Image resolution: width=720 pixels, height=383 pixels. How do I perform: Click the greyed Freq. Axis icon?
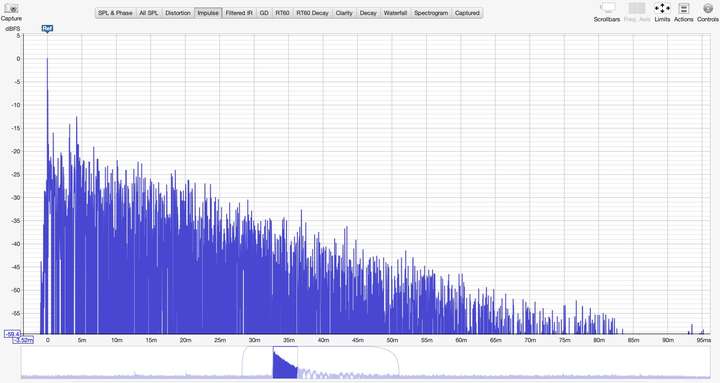pos(636,8)
